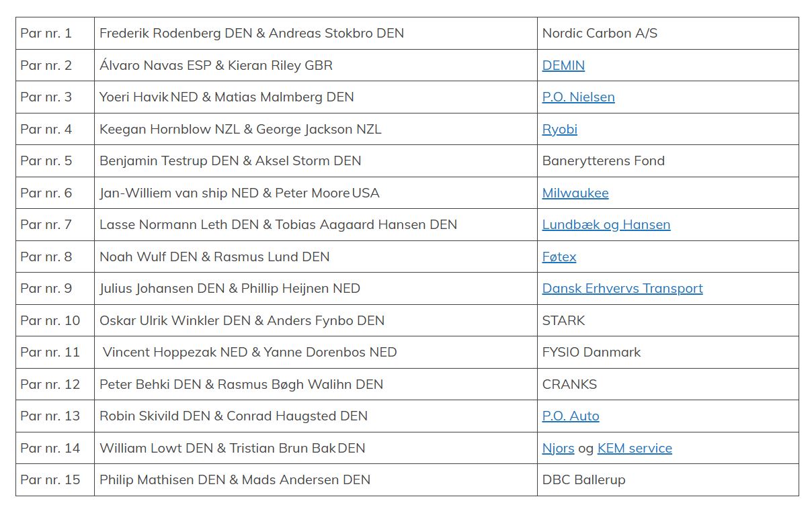Click the Dansk Erhvervs Transport link
The height and width of the screenshot is (505, 812).
point(622,289)
